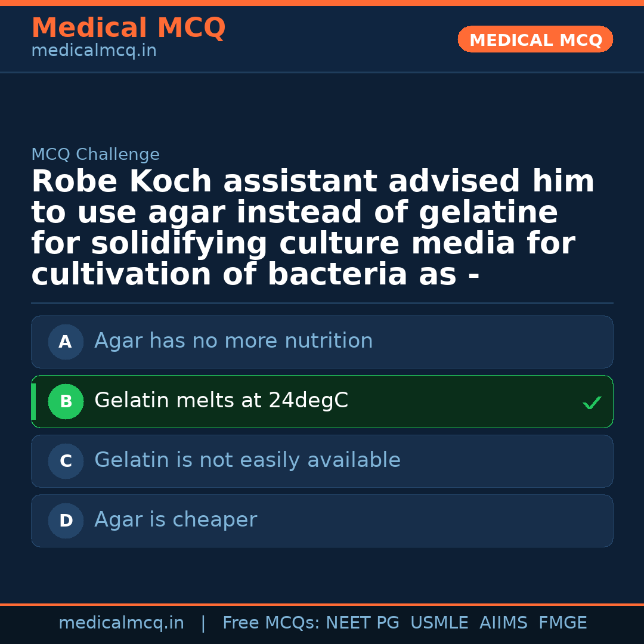The width and height of the screenshot is (644, 644).
Task: Click the letter A circle badge
Action: point(66,342)
